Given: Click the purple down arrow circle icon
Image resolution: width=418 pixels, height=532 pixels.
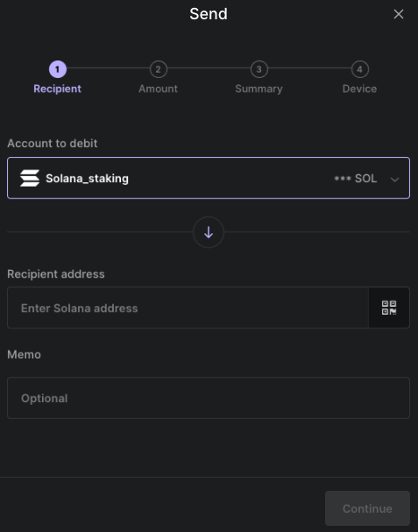Looking at the screenshot, I should pyautogui.click(x=209, y=232).
